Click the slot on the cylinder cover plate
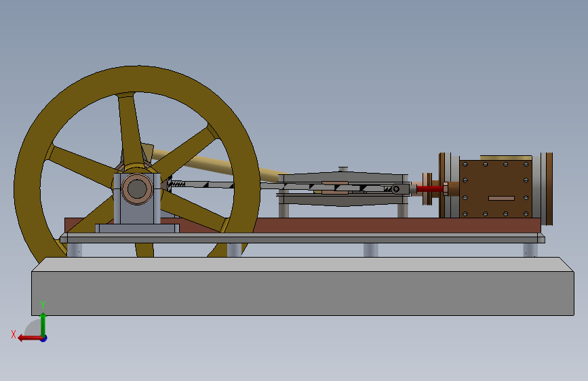The height and width of the screenshot is (381, 588). coord(501,198)
